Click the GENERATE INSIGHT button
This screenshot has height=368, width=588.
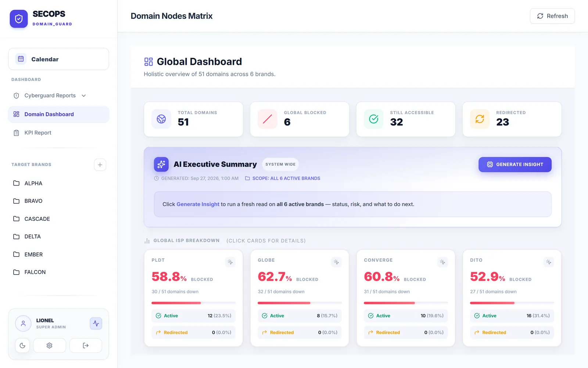515,164
